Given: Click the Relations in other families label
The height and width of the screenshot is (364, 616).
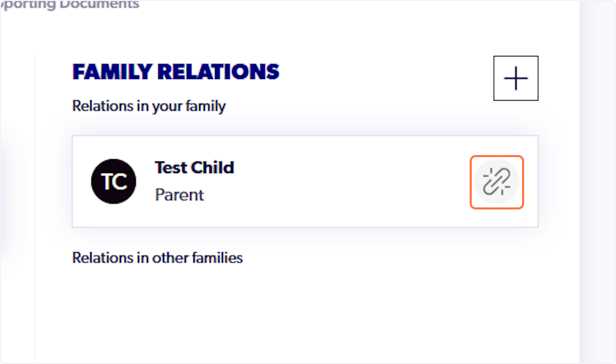Looking at the screenshot, I should pos(157,257).
